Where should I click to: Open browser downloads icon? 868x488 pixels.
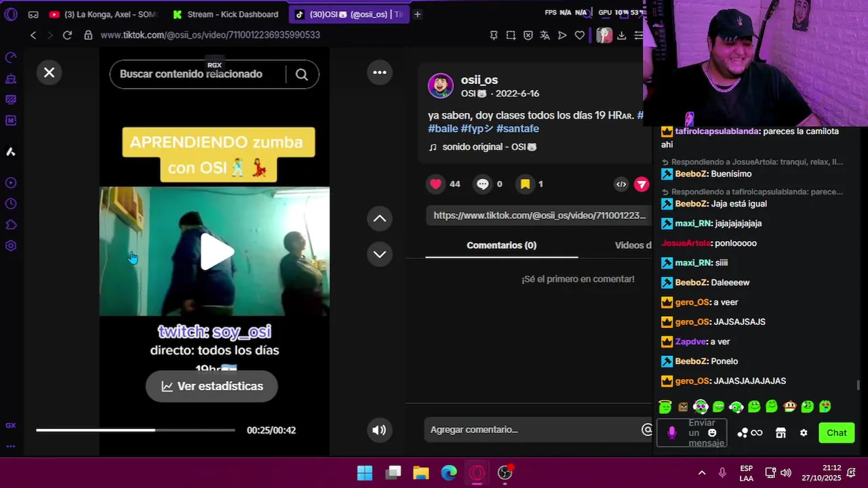pyautogui.click(x=621, y=35)
